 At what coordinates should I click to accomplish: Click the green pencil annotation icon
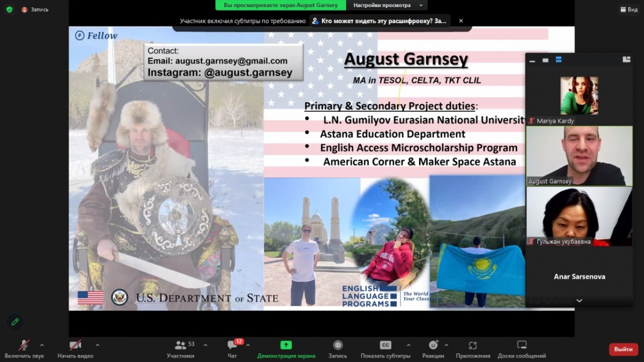click(x=15, y=322)
